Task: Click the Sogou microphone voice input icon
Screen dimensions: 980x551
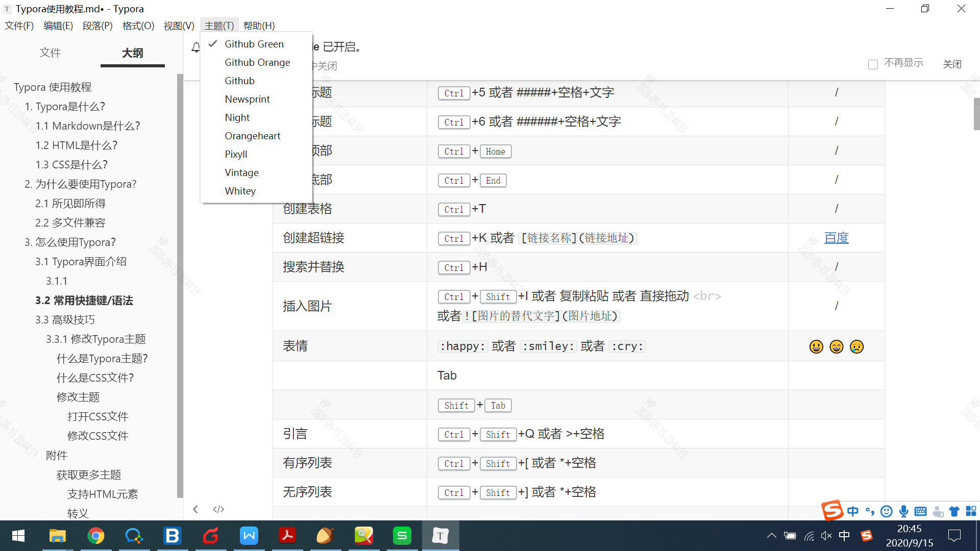Action: (903, 511)
